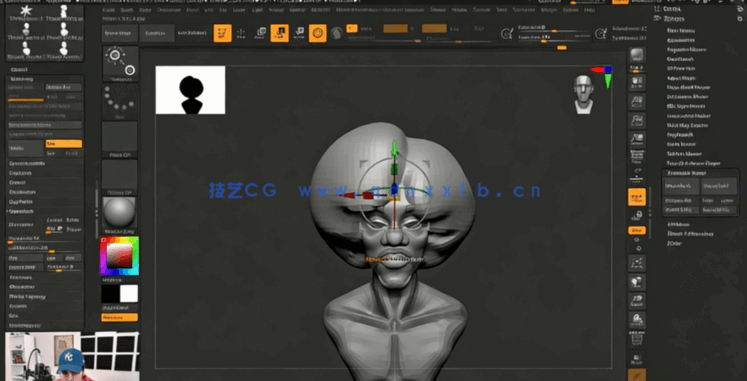The image size is (747, 381).
Task: Toggle the orange Edit mode icon
Action: point(222,33)
